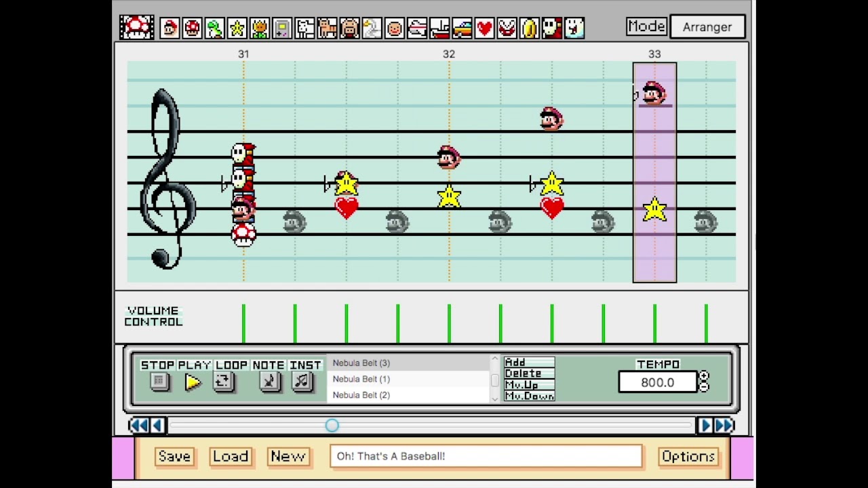Select the Baby Face instrument icon
The width and height of the screenshot is (868, 488).
click(394, 28)
